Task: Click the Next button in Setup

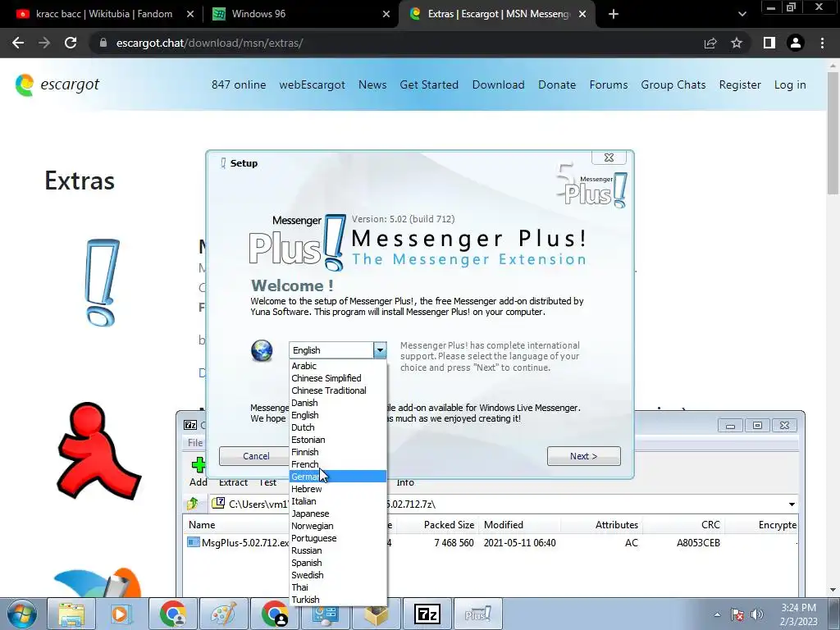Action: tap(583, 456)
